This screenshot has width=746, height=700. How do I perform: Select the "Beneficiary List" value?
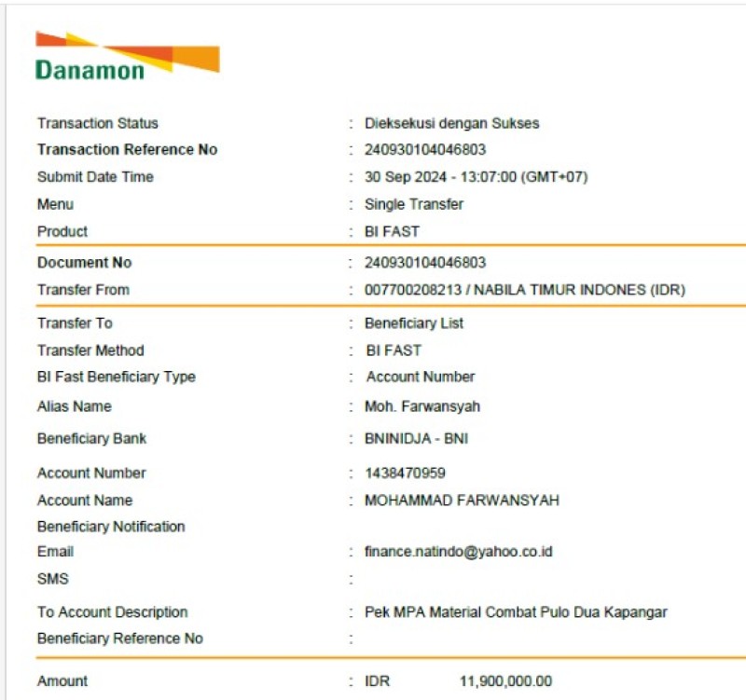tap(414, 323)
